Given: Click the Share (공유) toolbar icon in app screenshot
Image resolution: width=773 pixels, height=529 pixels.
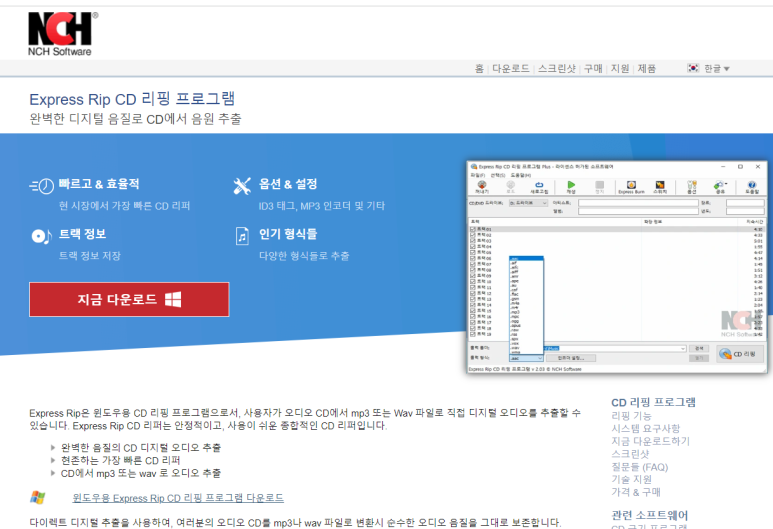Looking at the screenshot, I should point(719,185).
